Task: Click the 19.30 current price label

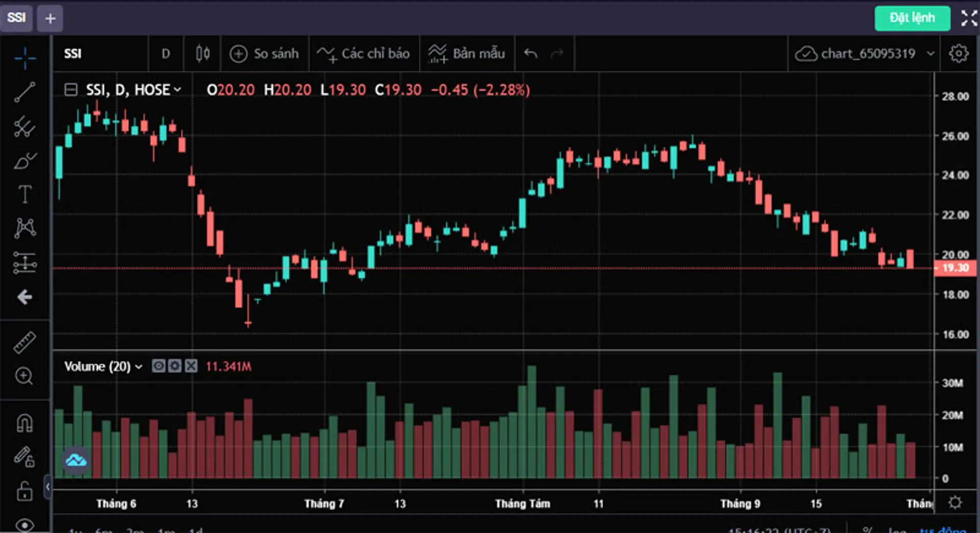Action: (954, 268)
